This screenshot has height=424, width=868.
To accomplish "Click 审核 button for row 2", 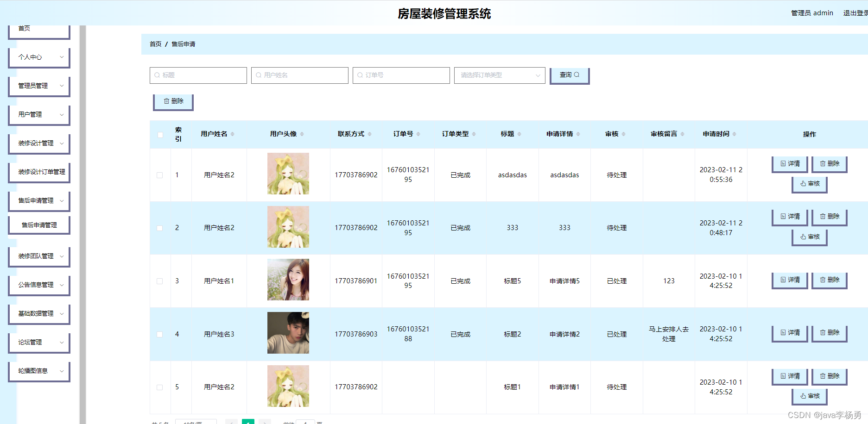I will coord(809,237).
